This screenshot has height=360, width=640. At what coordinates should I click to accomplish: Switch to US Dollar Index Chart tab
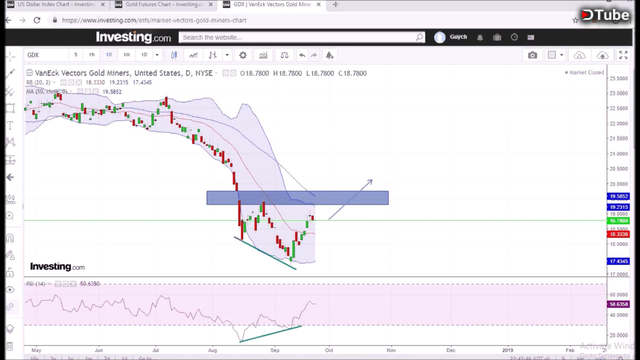pyautogui.click(x=56, y=4)
